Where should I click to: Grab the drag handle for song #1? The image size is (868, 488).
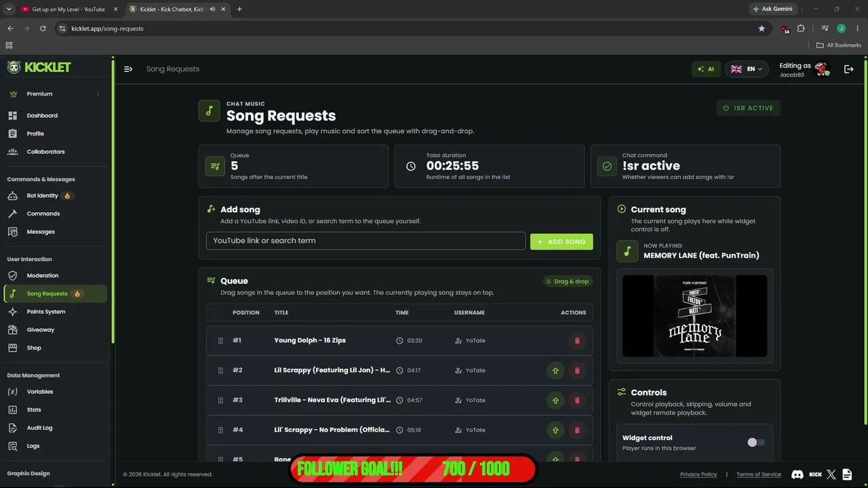pos(220,341)
